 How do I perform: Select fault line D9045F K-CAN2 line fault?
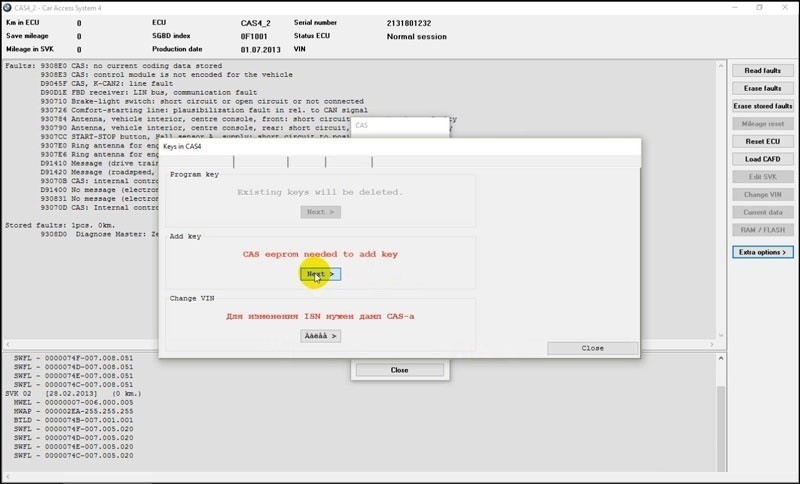107,84
